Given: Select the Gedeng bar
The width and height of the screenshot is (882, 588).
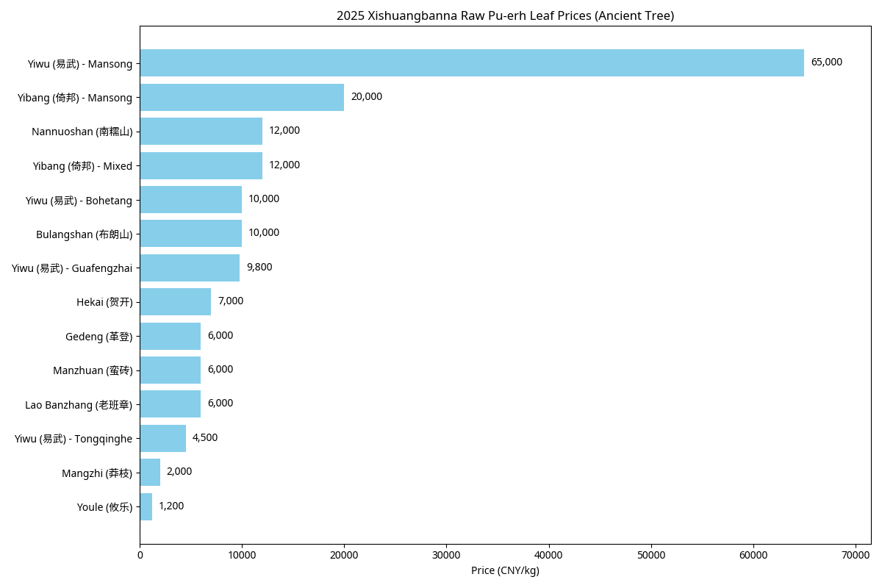Looking at the screenshot, I should click(170, 336).
